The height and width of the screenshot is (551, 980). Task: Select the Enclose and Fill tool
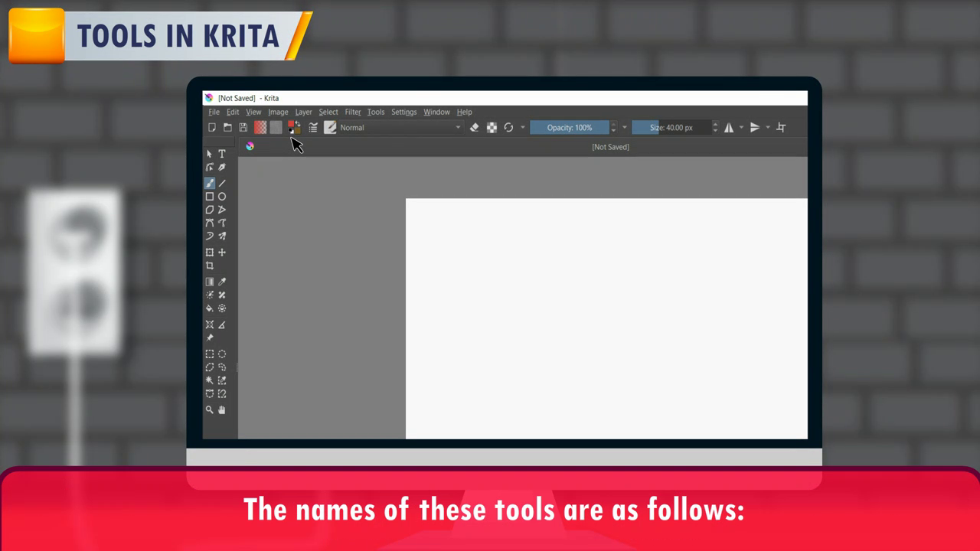[222, 308]
